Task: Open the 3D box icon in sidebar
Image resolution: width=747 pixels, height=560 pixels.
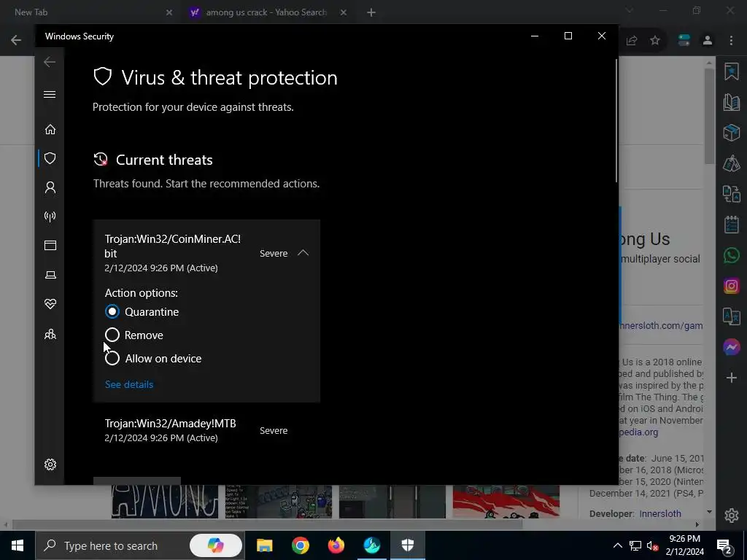Action: (x=731, y=133)
